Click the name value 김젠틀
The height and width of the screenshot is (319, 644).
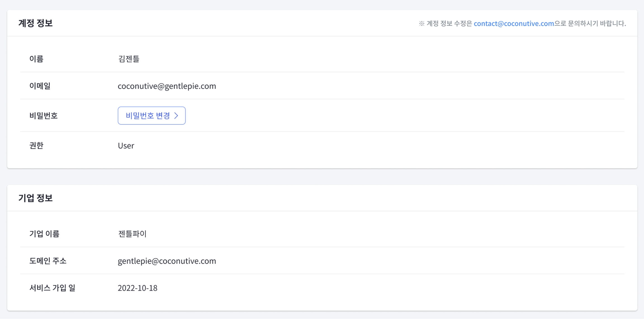pyautogui.click(x=129, y=59)
